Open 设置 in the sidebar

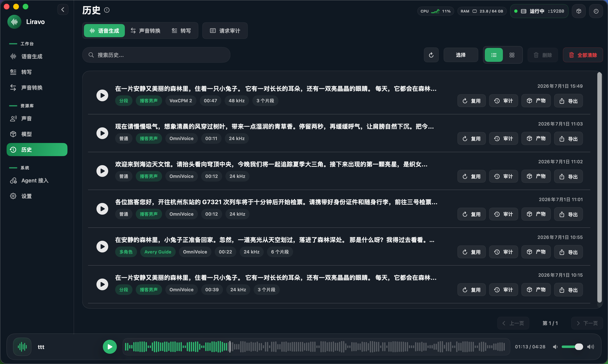pos(37,196)
